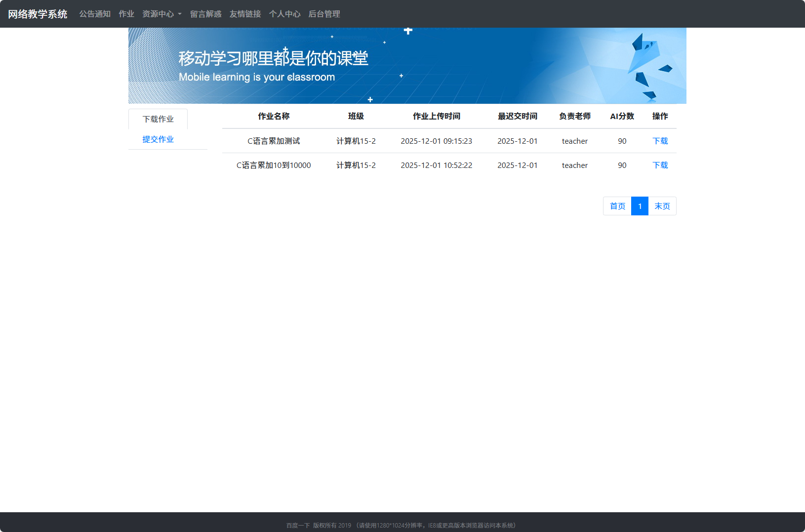Jump to 首页 first page of results

[x=616, y=206]
